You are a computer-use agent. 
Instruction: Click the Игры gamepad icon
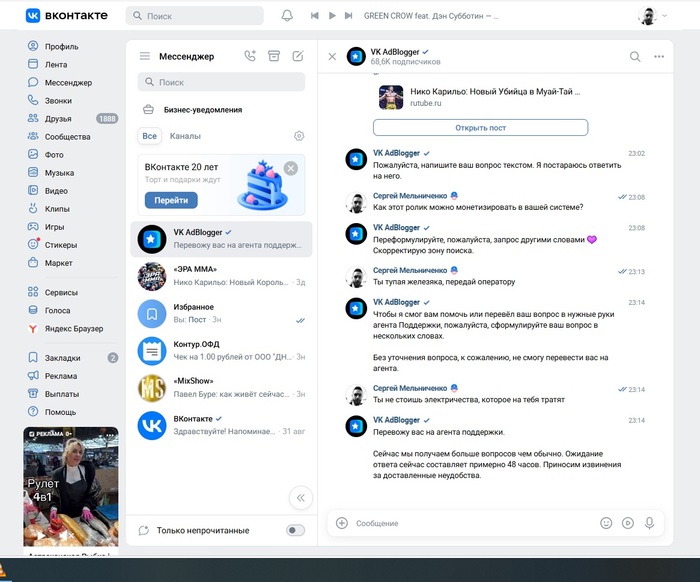33,227
